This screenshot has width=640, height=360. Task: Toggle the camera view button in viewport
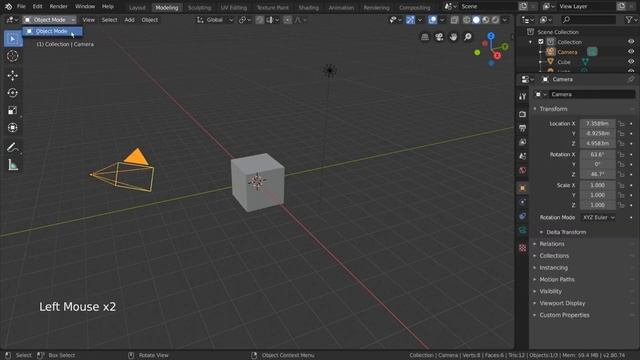pyautogui.click(x=439, y=37)
